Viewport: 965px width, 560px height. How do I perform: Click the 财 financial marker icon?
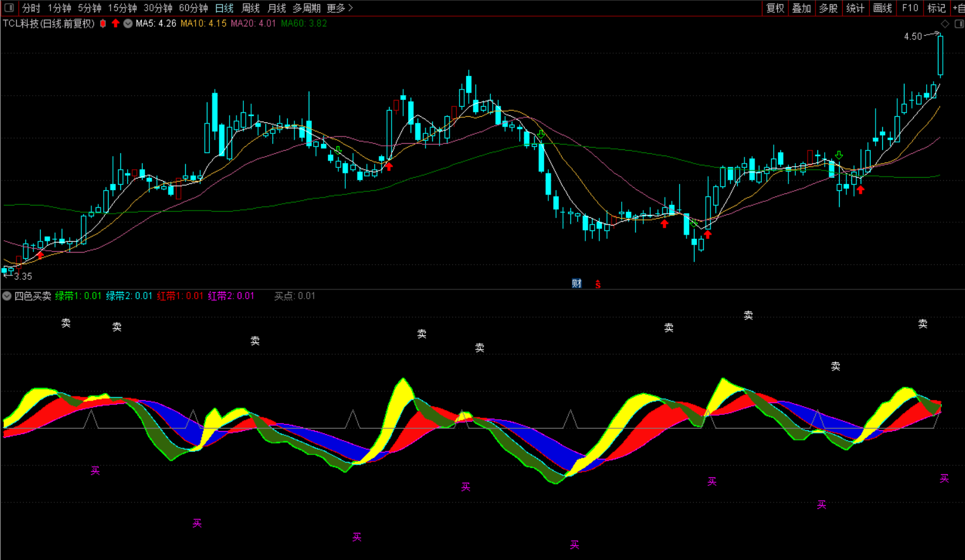[577, 283]
